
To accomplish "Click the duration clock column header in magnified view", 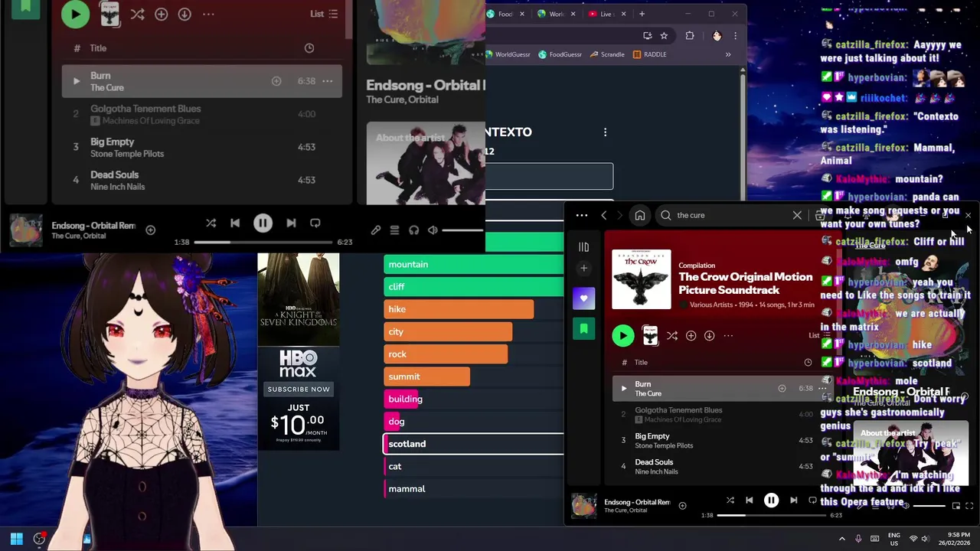I will coord(309,48).
